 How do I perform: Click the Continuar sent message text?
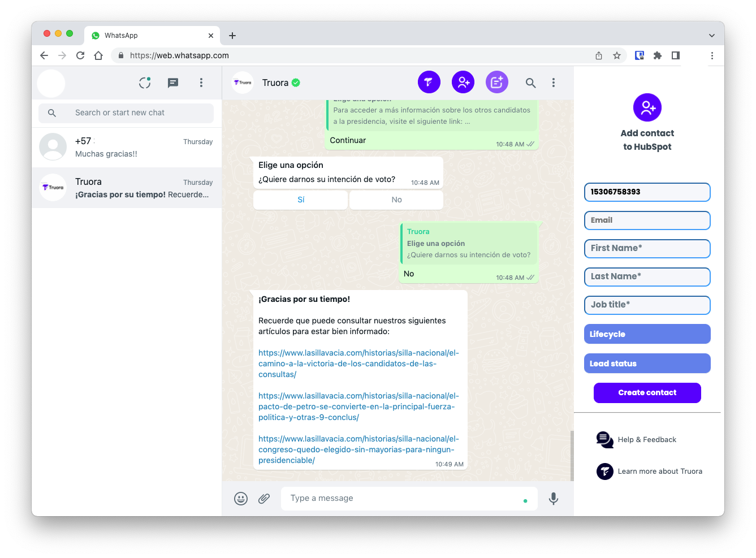tap(348, 140)
